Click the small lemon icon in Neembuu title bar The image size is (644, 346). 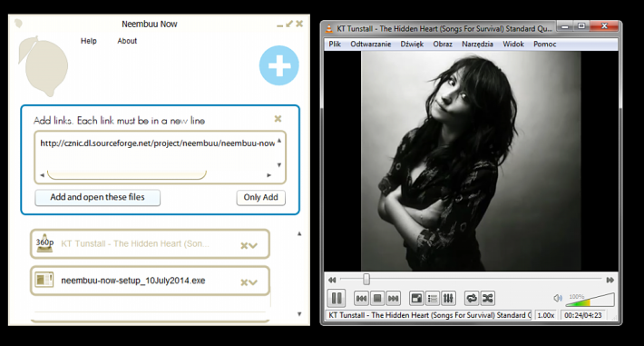coord(18,24)
